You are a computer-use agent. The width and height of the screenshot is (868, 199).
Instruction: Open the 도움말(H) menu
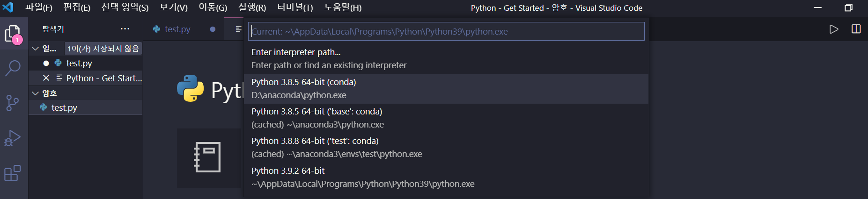pos(343,7)
